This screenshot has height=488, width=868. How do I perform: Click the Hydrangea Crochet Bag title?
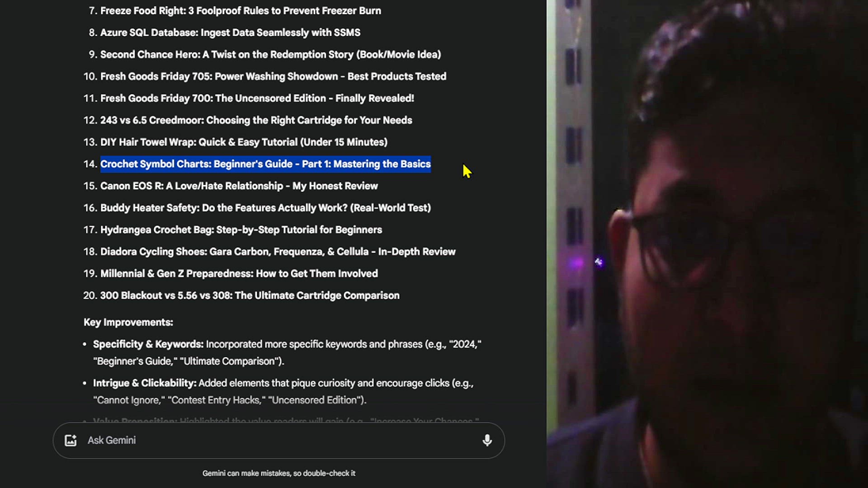click(241, 230)
